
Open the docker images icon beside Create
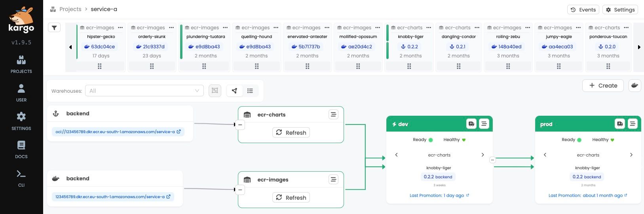coord(635,85)
